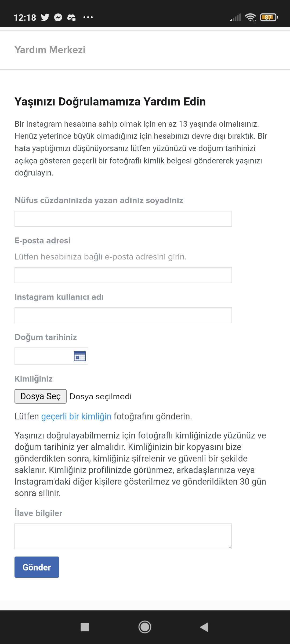Tap the Twitter notification icon
Viewport: 290px width, 644px height.
[x=45, y=17]
